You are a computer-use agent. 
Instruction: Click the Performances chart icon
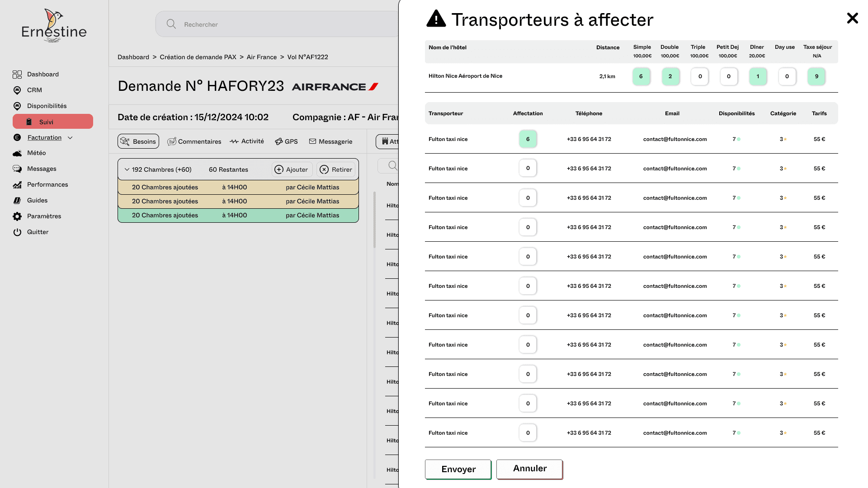[17, 185]
